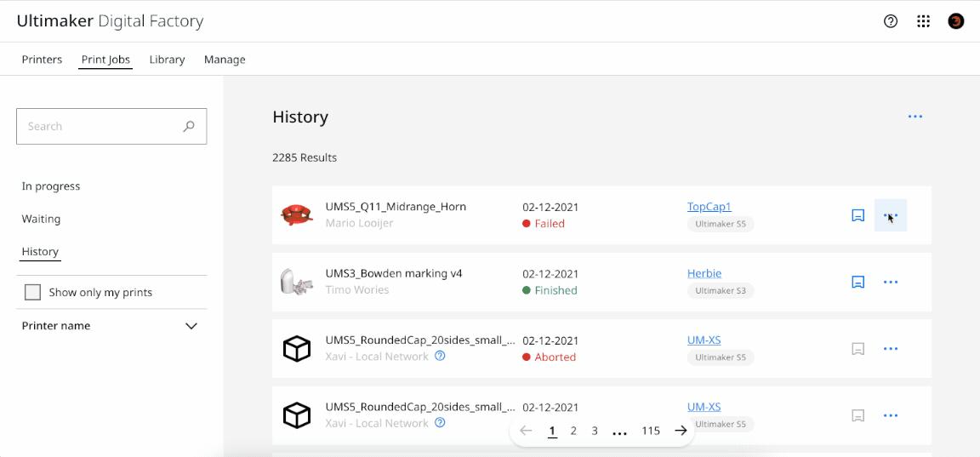Image resolution: width=980 pixels, height=457 pixels.
Task: Click the search magnifier icon
Action: coord(189,126)
